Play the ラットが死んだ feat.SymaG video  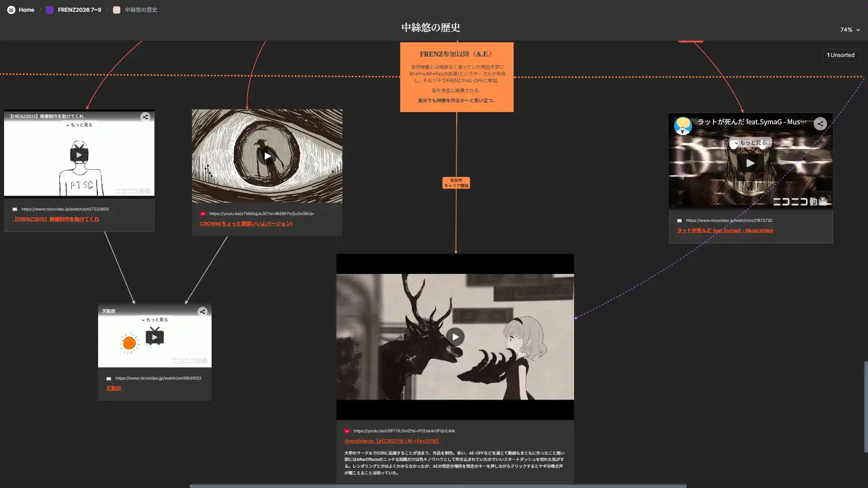click(x=750, y=163)
